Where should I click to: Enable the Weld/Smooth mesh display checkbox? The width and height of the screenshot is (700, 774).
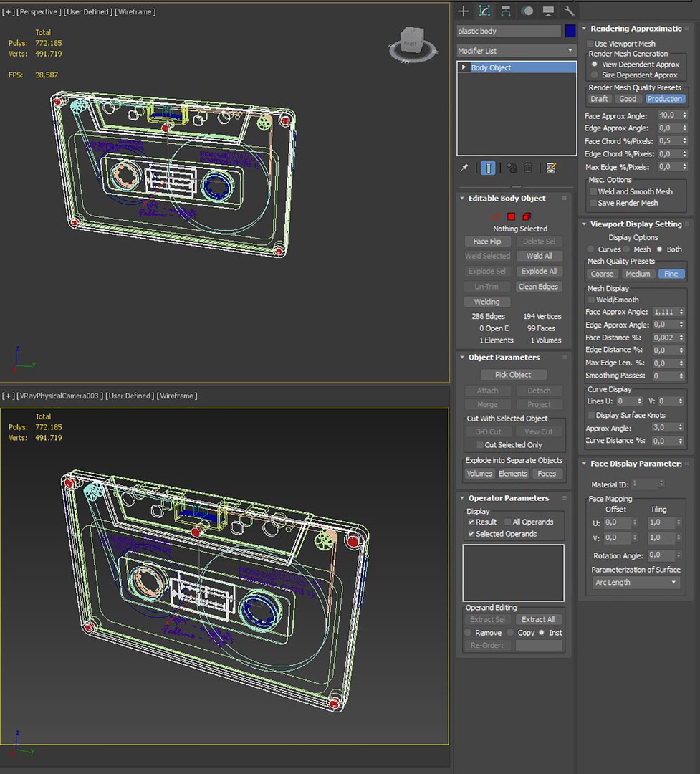(591, 300)
